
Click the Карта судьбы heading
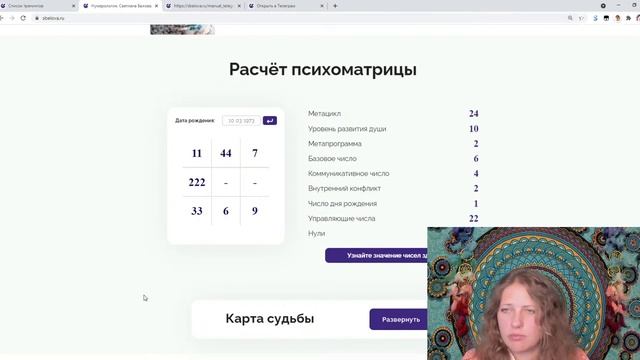tap(270, 318)
